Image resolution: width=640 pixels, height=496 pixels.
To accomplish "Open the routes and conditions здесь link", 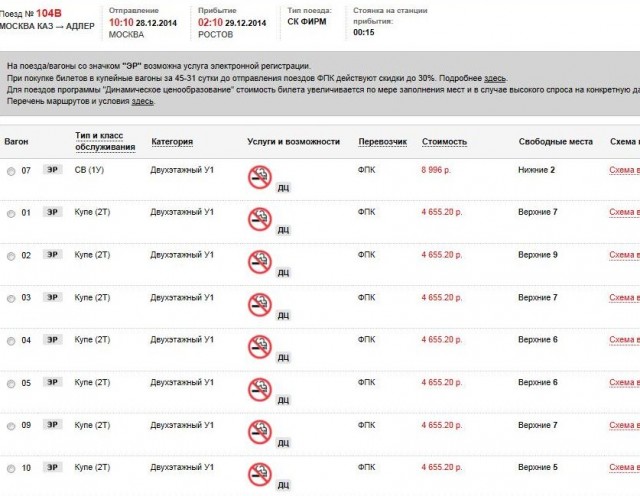I will (142, 101).
